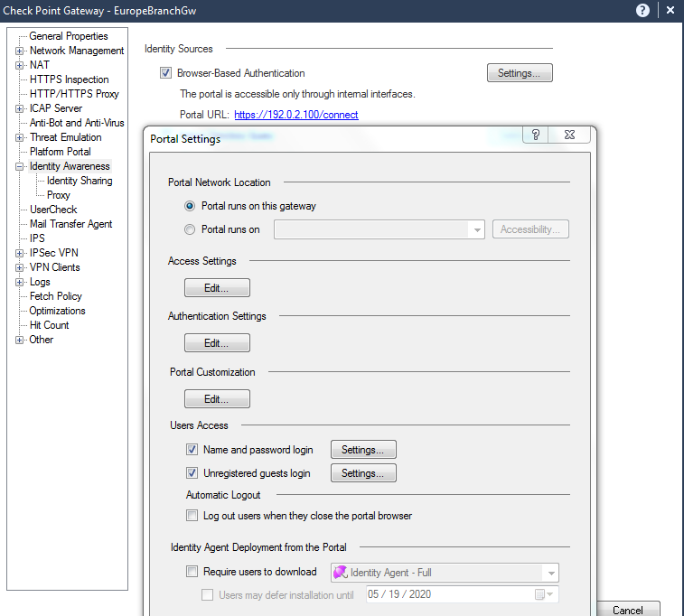Expand the ICAP Server node
This screenshot has height=616, width=684.
(x=19, y=108)
